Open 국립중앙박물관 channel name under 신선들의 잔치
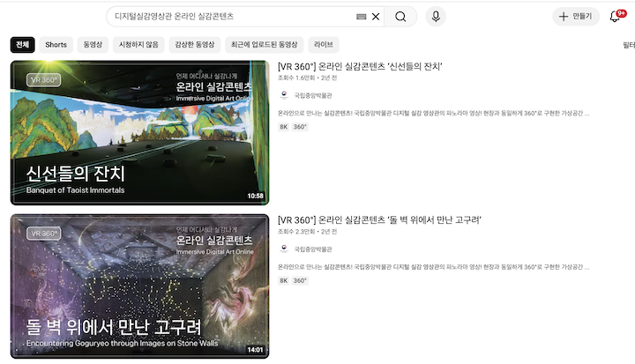 coord(313,95)
